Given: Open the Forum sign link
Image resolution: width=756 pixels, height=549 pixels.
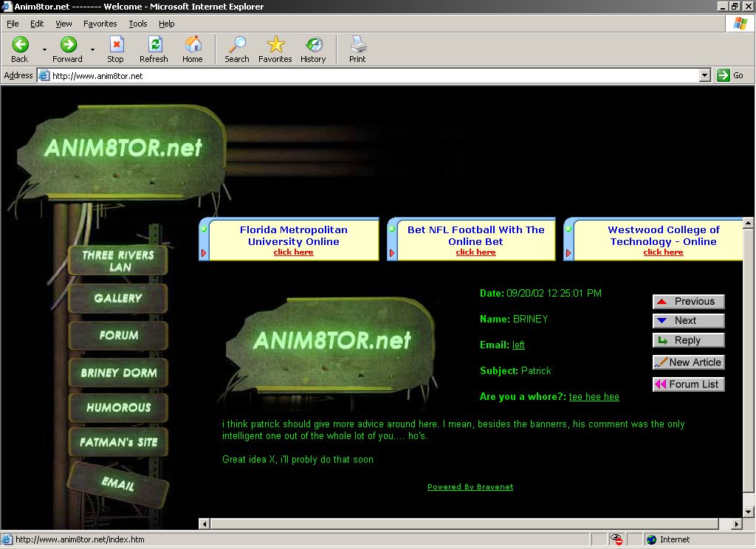Looking at the screenshot, I should click(119, 335).
